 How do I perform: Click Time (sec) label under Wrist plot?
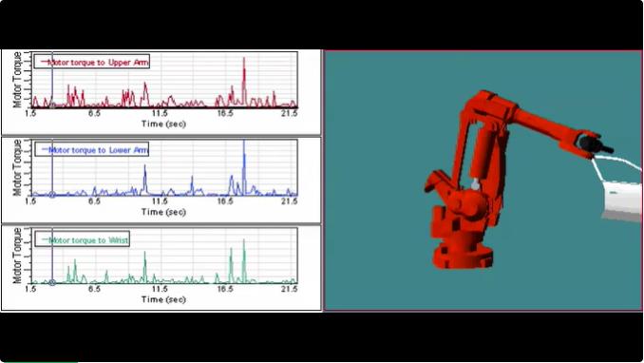tap(163, 299)
